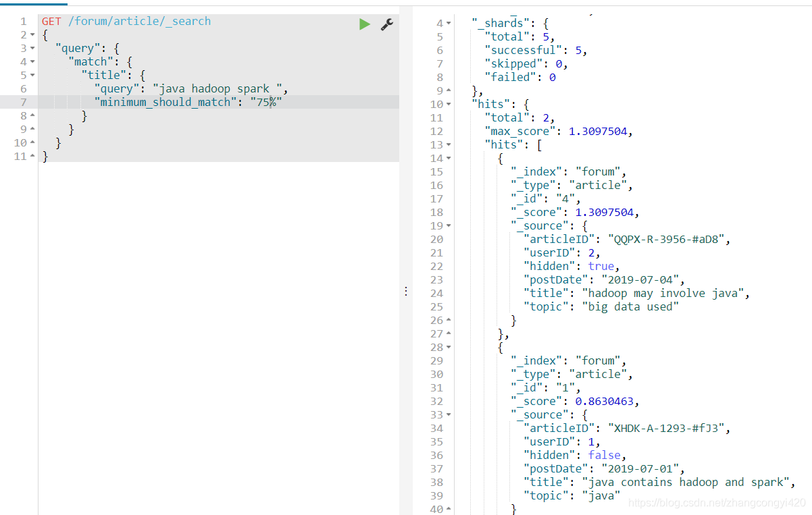Click the "minimum_should_match" key

coord(164,103)
